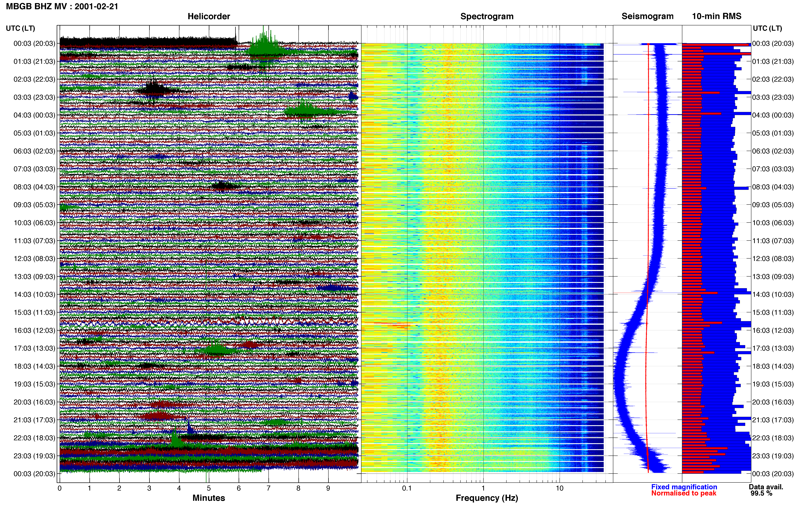
Task: Click the left '17:03 (13:03)' time label
Action: pyautogui.click(x=34, y=348)
